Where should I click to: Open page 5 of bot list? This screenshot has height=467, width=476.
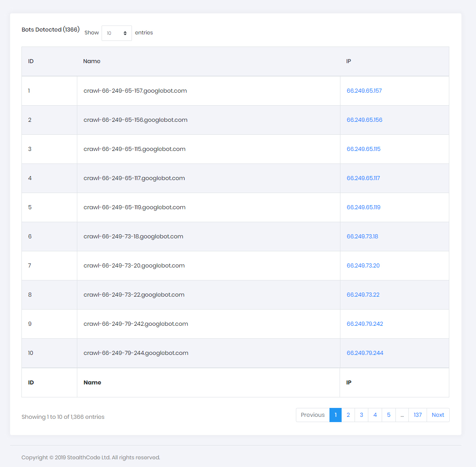[x=389, y=415]
